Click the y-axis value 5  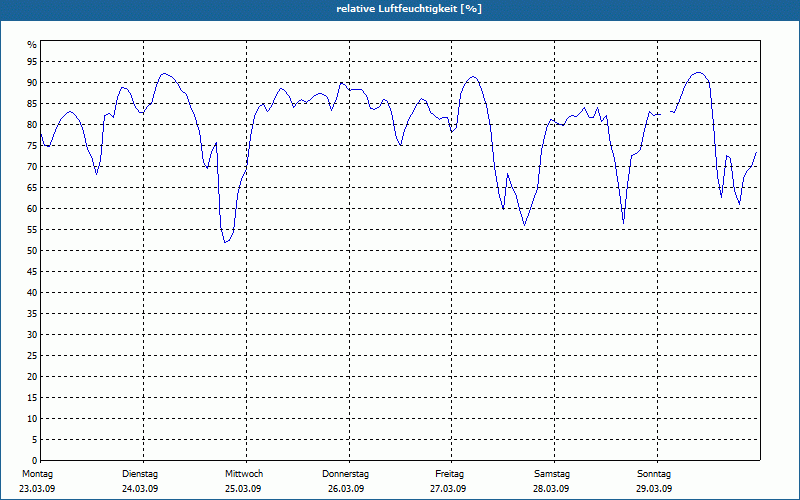pos(34,440)
